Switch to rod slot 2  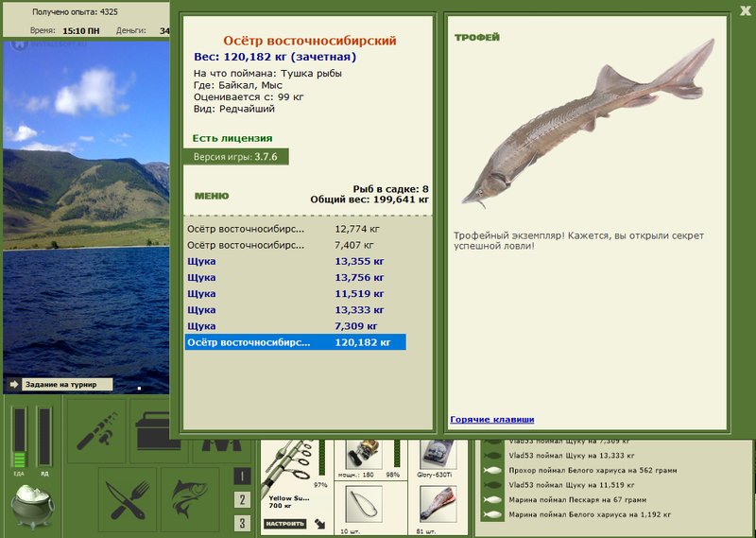pos(242,500)
